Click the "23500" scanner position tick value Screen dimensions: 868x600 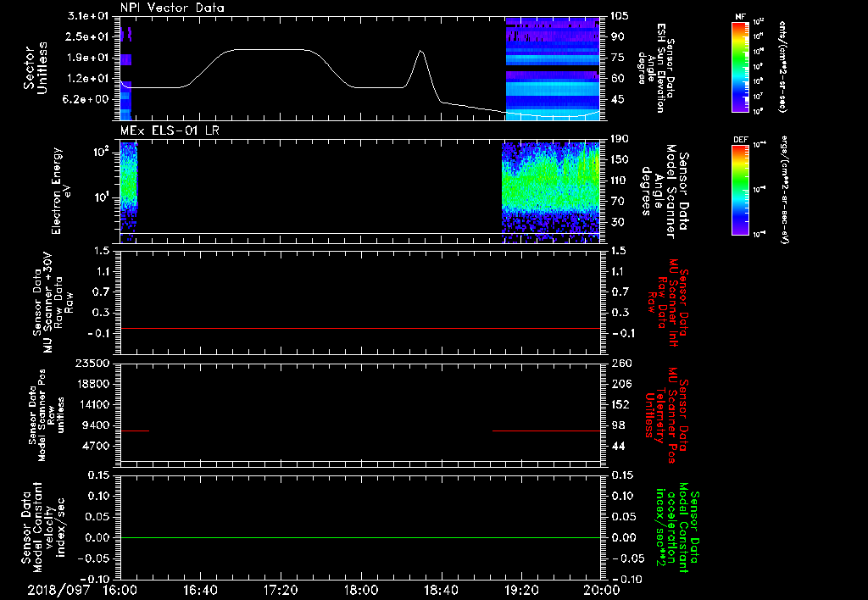92,364
